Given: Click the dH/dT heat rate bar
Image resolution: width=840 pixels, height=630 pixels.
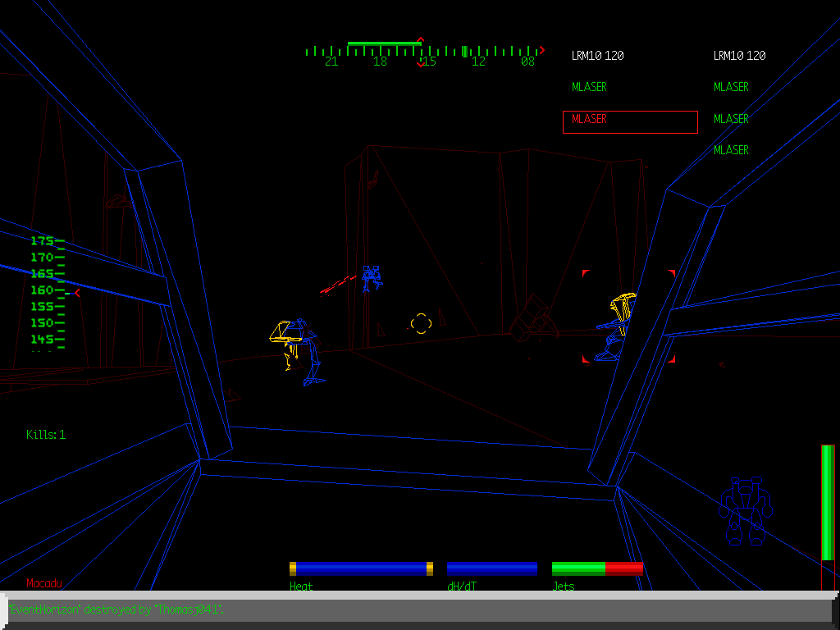Looking at the screenshot, I should pyautogui.click(x=491, y=568).
